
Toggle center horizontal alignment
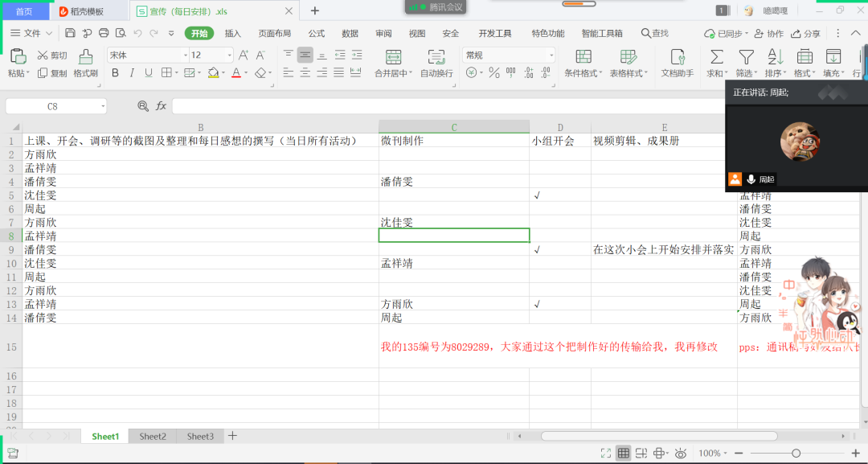click(305, 72)
